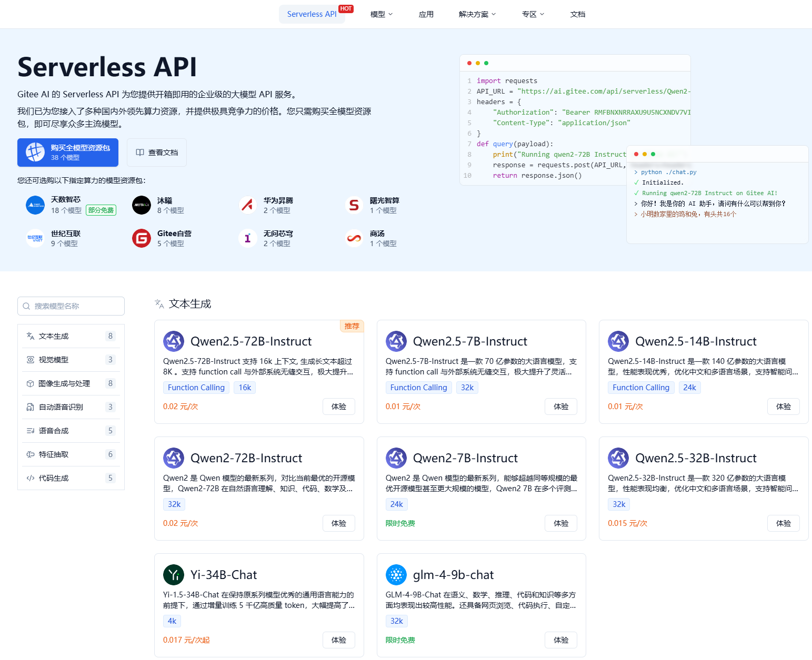
Task: Expand the 解决方案 navigation dropdown
Action: click(x=477, y=14)
